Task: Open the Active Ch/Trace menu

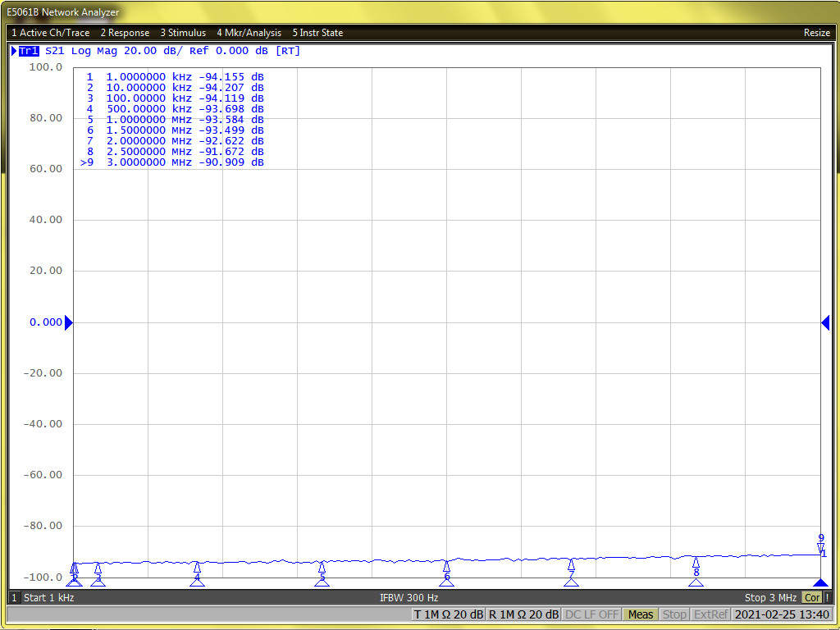Action: [50, 33]
